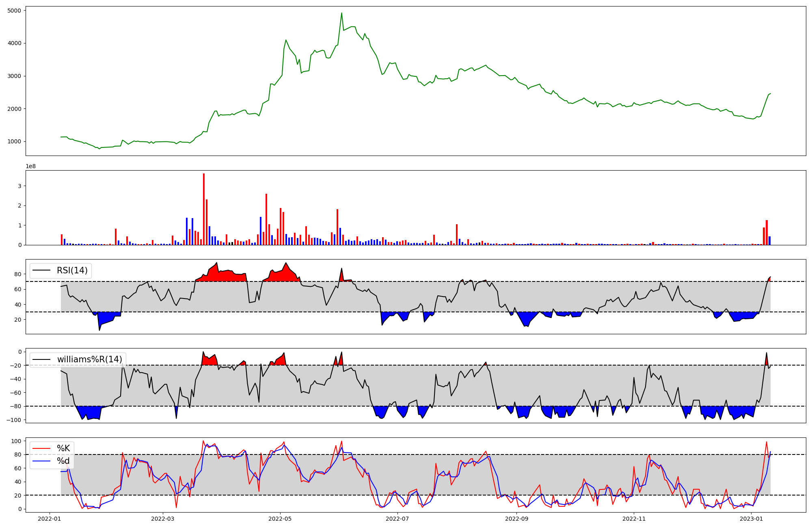Click the -100 tick on Williams %R axis
The width and height of the screenshot is (812, 528).
coord(14,420)
